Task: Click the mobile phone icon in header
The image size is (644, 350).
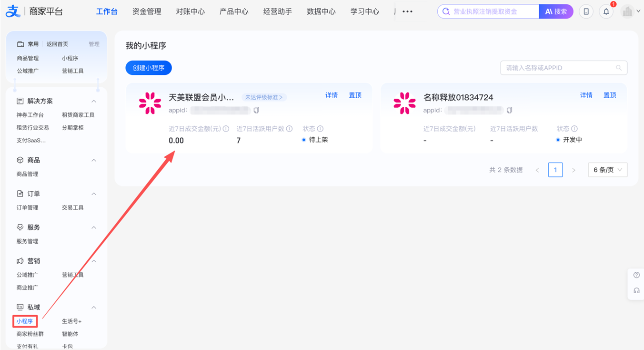Action: click(x=586, y=11)
